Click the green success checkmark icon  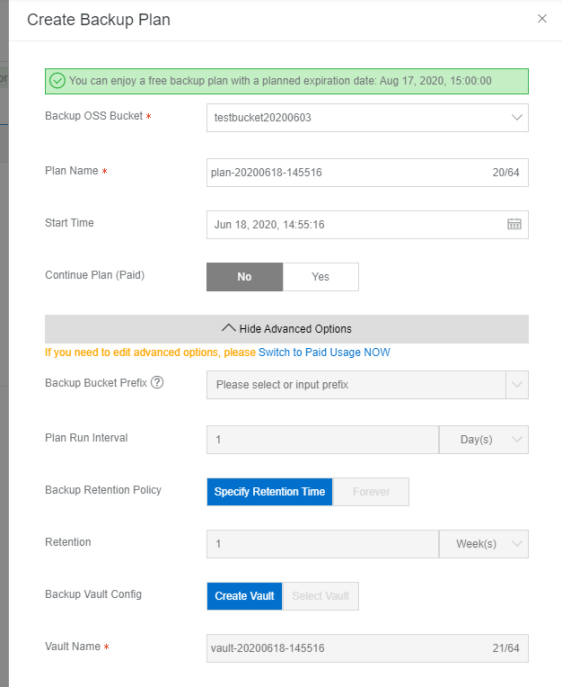pyautogui.click(x=57, y=81)
